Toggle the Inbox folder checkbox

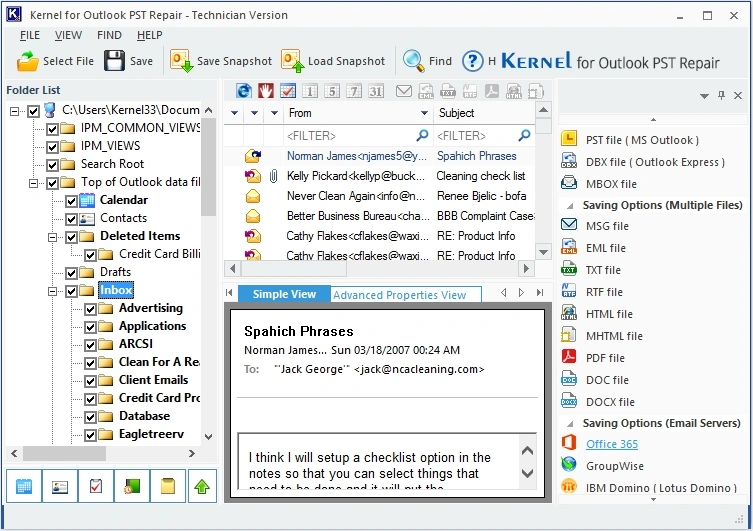click(72, 291)
